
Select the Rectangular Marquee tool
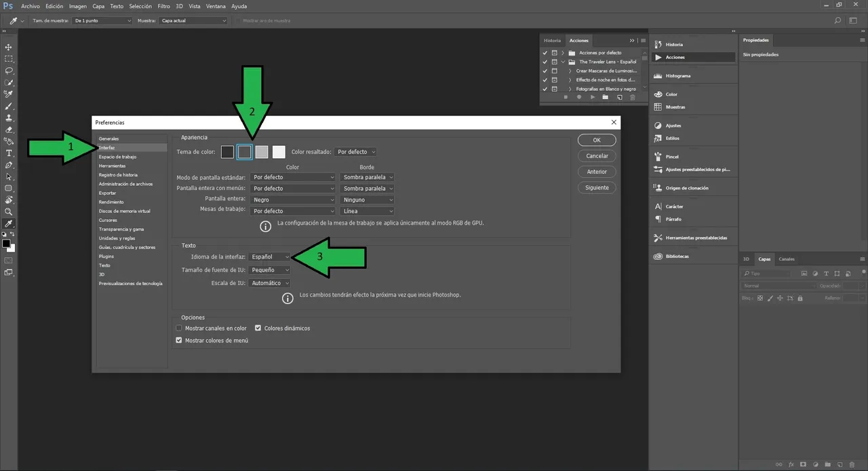9,59
